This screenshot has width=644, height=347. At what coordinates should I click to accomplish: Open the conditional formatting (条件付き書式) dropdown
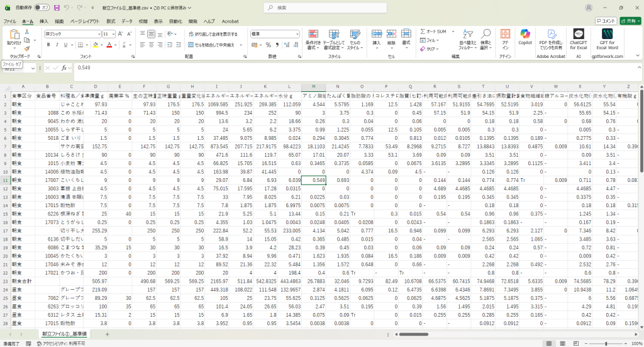[313, 38]
